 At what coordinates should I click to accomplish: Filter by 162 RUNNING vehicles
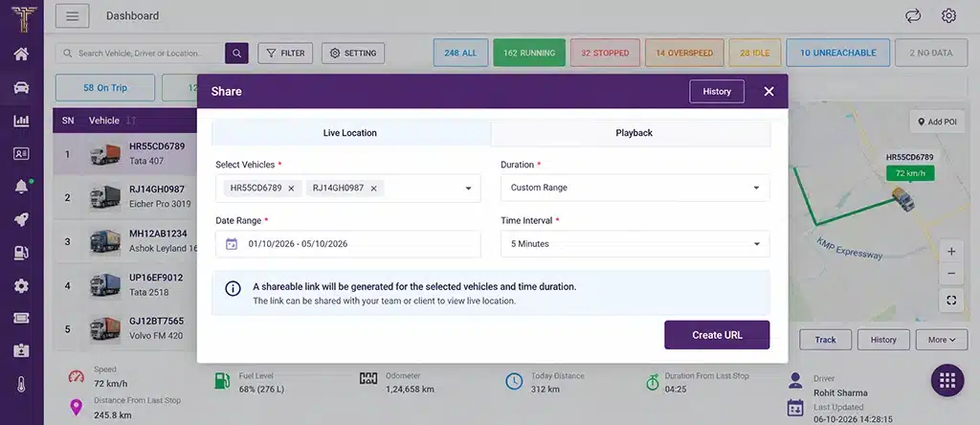coord(529,54)
